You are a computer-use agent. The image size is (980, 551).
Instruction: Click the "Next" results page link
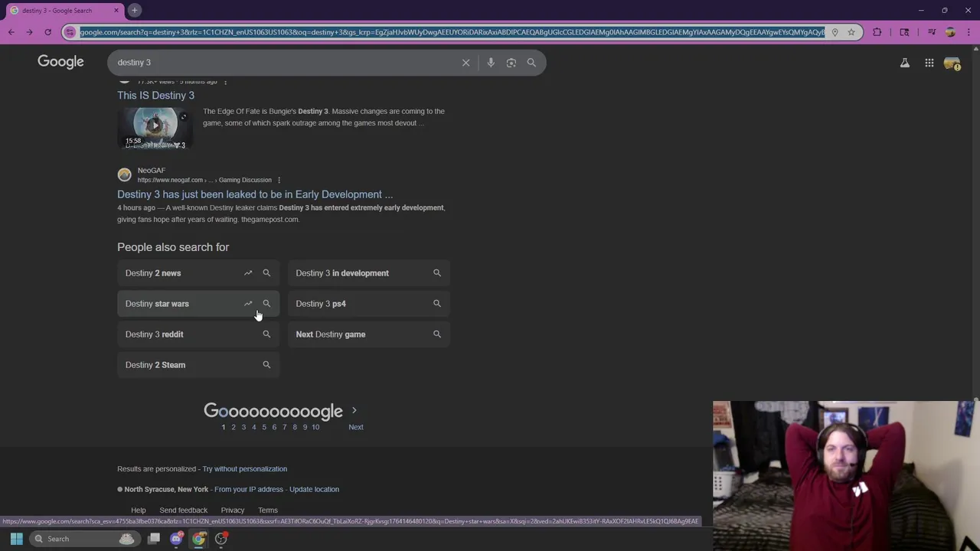(356, 427)
